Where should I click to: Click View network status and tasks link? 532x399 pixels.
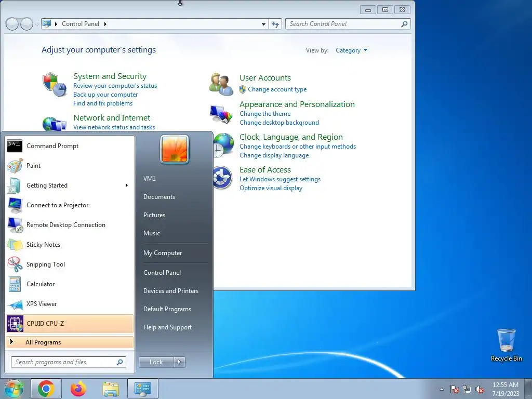[114, 127]
